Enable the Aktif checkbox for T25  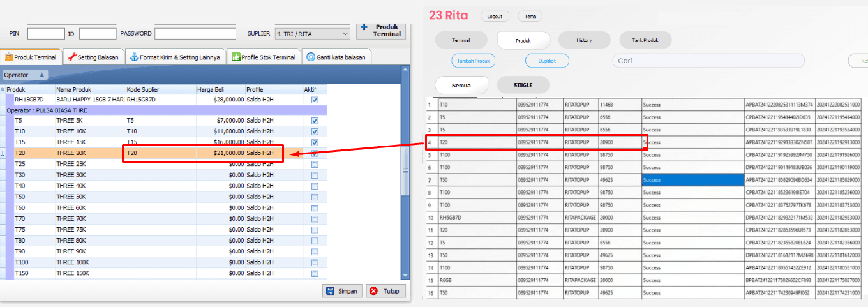pyautogui.click(x=315, y=164)
